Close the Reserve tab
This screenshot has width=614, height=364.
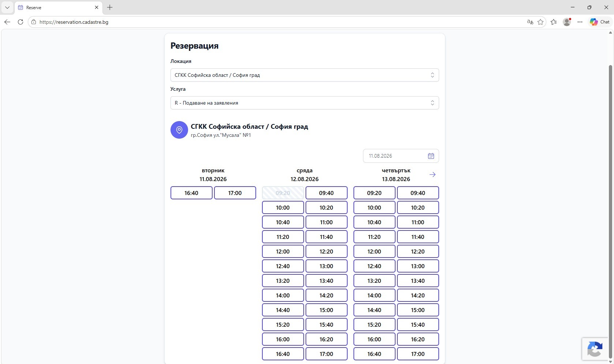97,7
